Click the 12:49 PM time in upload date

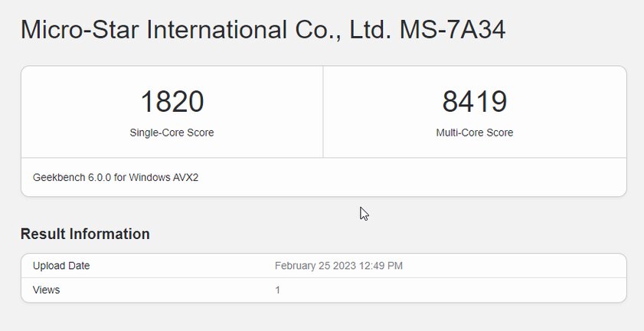[381, 266]
